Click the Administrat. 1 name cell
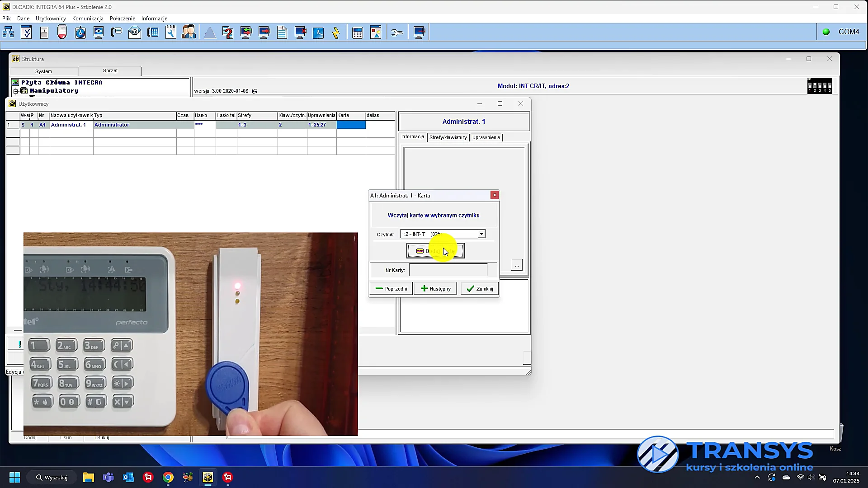868x488 pixels. [71, 125]
